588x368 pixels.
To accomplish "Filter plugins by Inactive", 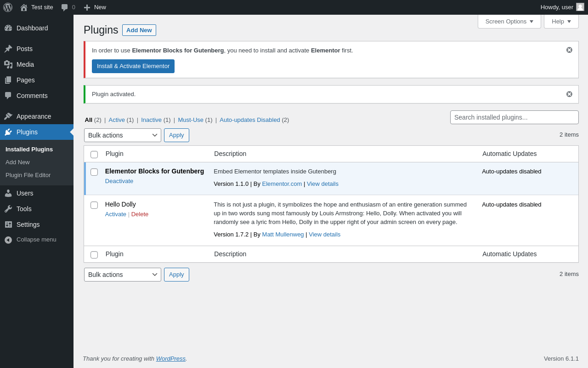I will click(152, 120).
